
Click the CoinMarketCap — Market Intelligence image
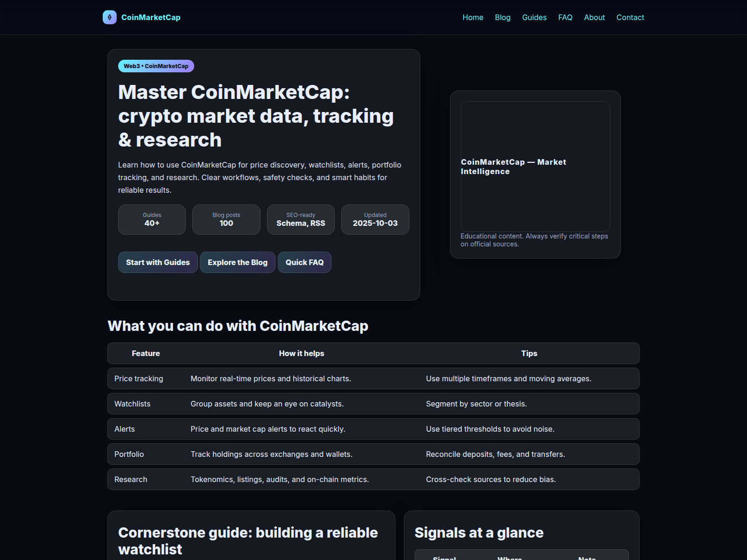[536, 166]
